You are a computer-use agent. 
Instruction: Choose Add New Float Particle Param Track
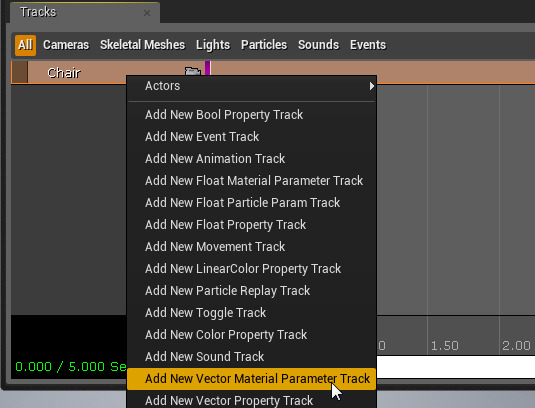pos(252,203)
